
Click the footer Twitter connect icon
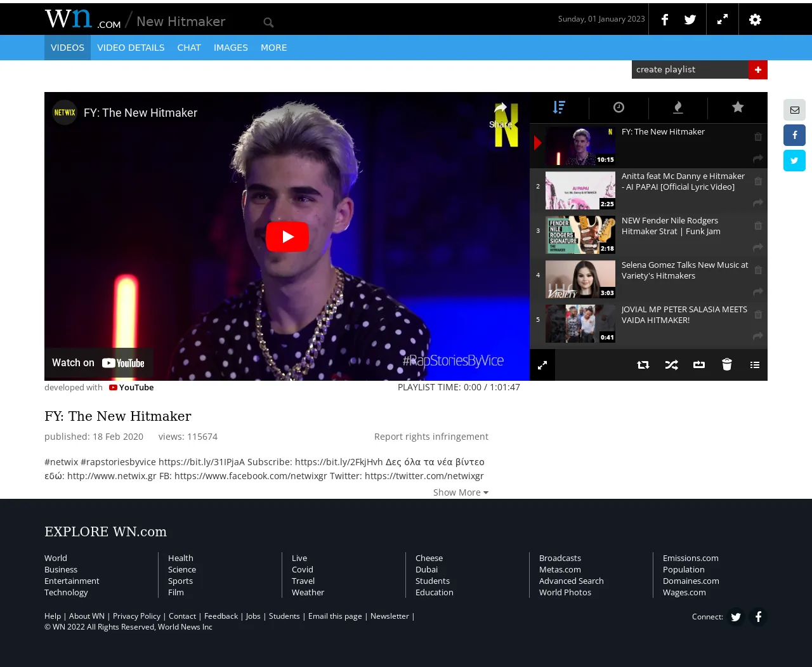pyautogui.click(x=736, y=617)
